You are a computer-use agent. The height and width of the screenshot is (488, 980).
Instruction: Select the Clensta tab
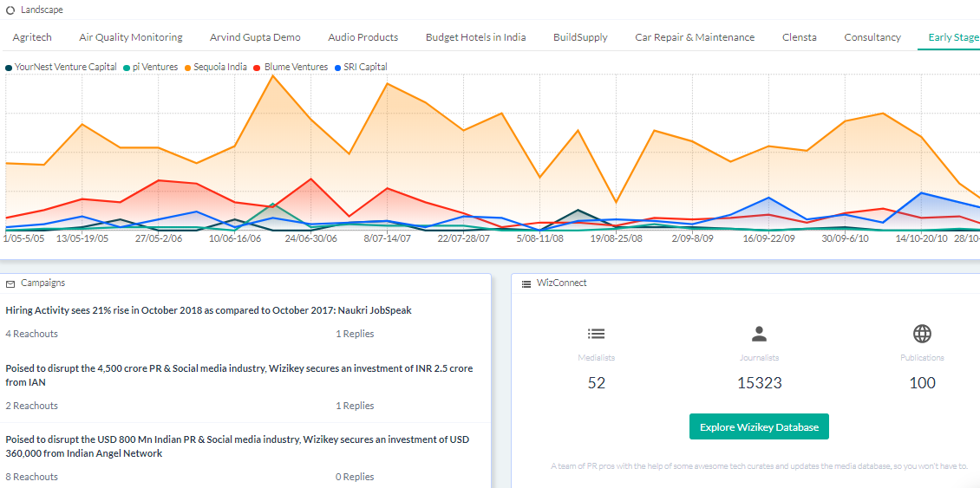tap(800, 37)
